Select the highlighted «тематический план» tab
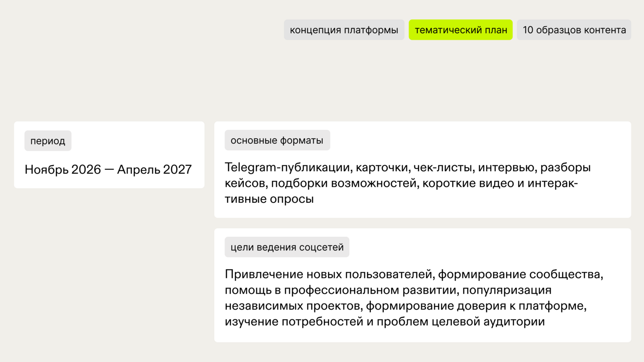Image resolution: width=644 pixels, height=362 pixels. 461,30
